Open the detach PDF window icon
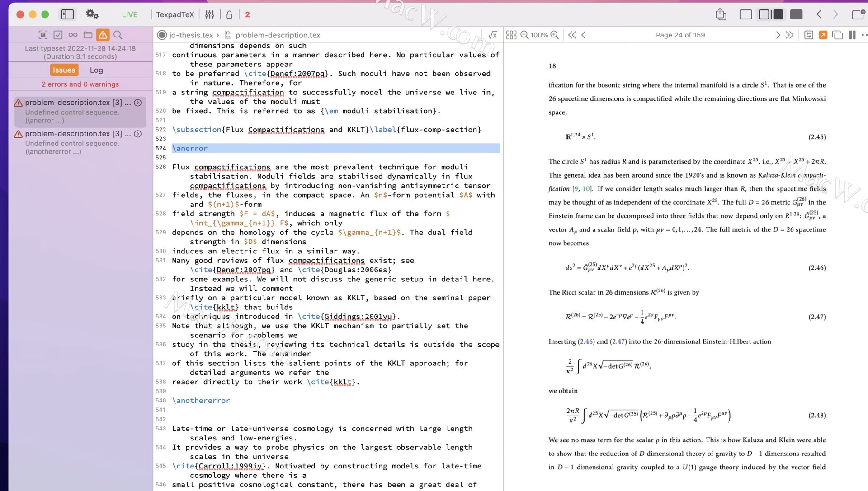Screen dimensions: 868x491 (x=837, y=35)
